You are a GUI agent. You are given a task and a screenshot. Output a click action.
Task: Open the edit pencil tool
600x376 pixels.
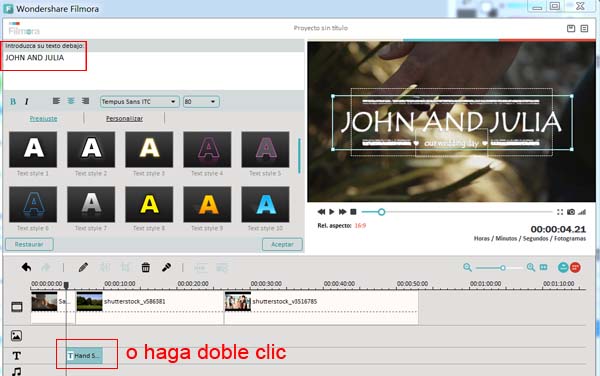tap(83, 267)
